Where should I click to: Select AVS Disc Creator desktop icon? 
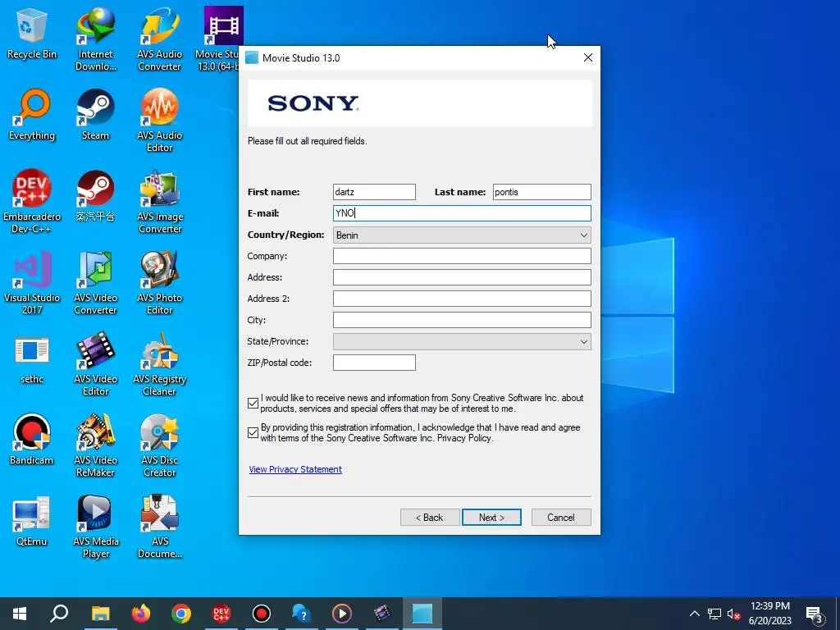pyautogui.click(x=160, y=446)
